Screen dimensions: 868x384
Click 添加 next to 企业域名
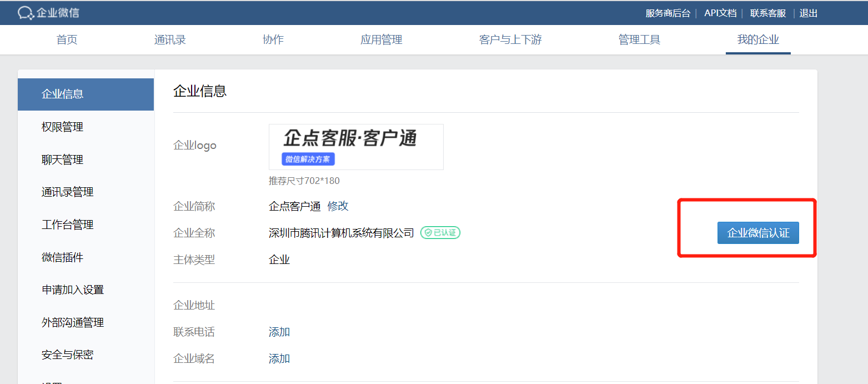(279, 359)
